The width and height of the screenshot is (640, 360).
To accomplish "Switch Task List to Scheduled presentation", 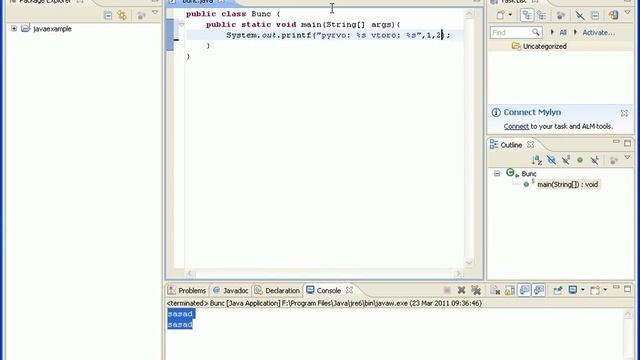I will [542, 16].
